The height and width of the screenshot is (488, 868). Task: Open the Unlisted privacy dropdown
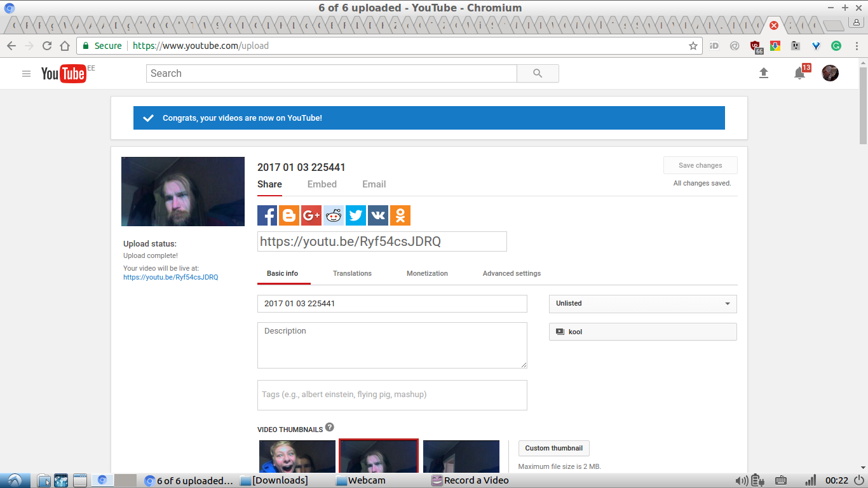643,304
